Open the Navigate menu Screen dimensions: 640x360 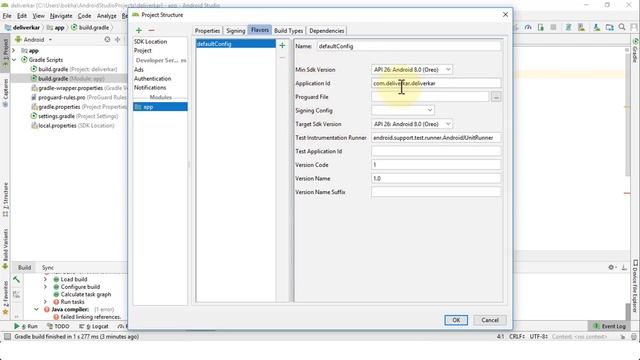click(61, 16)
